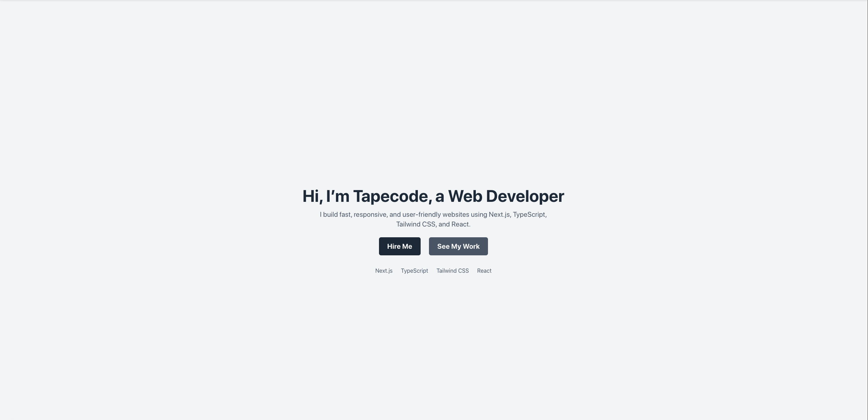Click the Hire Me button
868x420 pixels.
coord(399,246)
